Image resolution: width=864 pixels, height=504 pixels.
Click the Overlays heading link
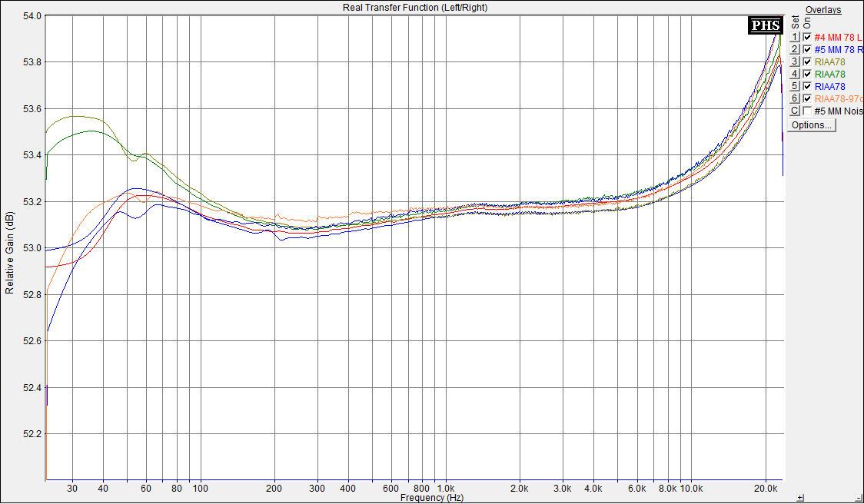coord(822,10)
